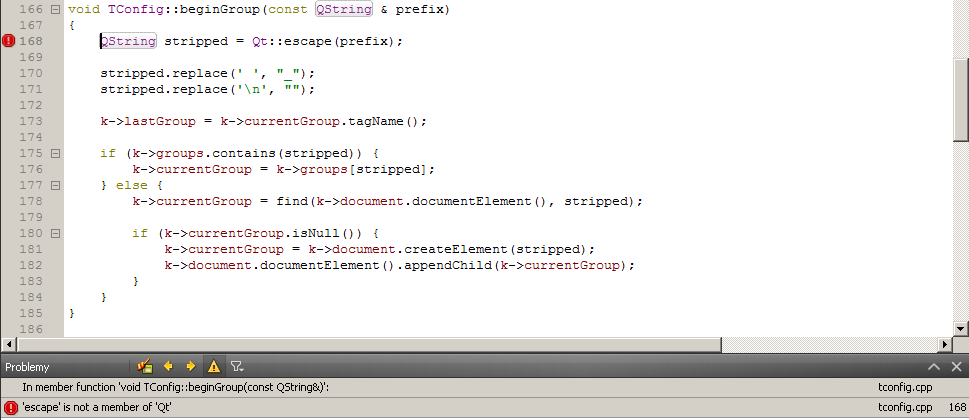The height and width of the screenshot is (420, 969).
Task: Click the Problemy pane title
Action: [27, 367]
